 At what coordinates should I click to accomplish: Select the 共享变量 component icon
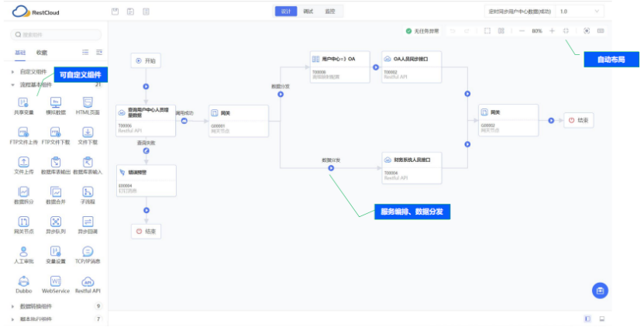coord(24,103)
